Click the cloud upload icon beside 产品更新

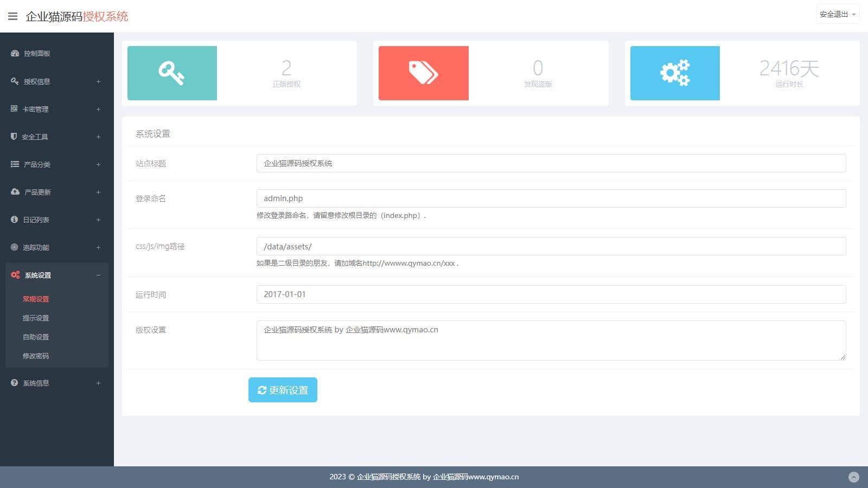click(15, 191)
